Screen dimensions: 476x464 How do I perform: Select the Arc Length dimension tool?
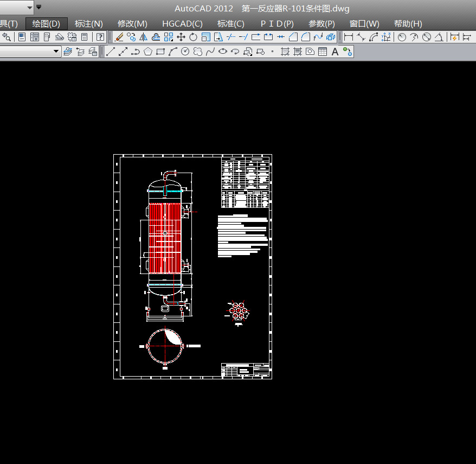point(374,37)
